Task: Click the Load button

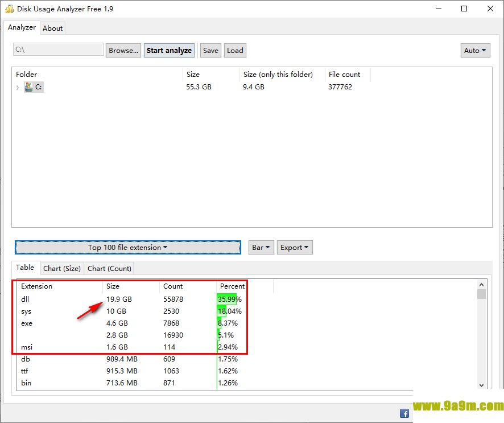Action: pos(235,51)
